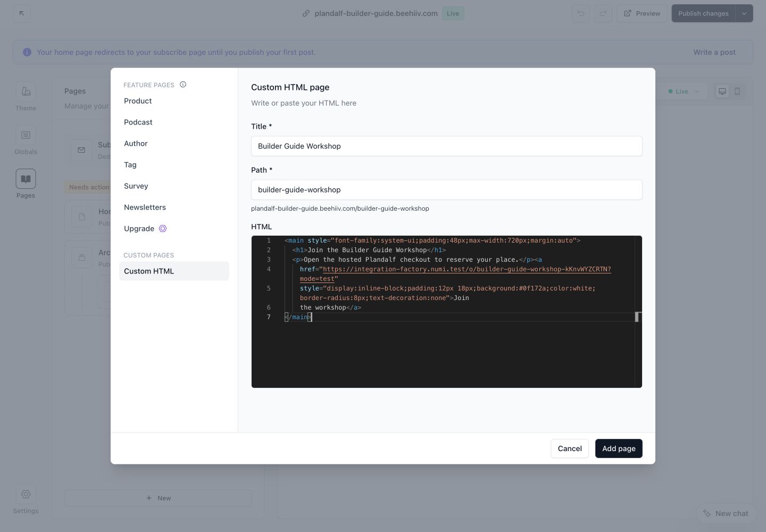Viewport: 766px width, 532px height.
Task: Click the archive page icon
Action: 82,258
